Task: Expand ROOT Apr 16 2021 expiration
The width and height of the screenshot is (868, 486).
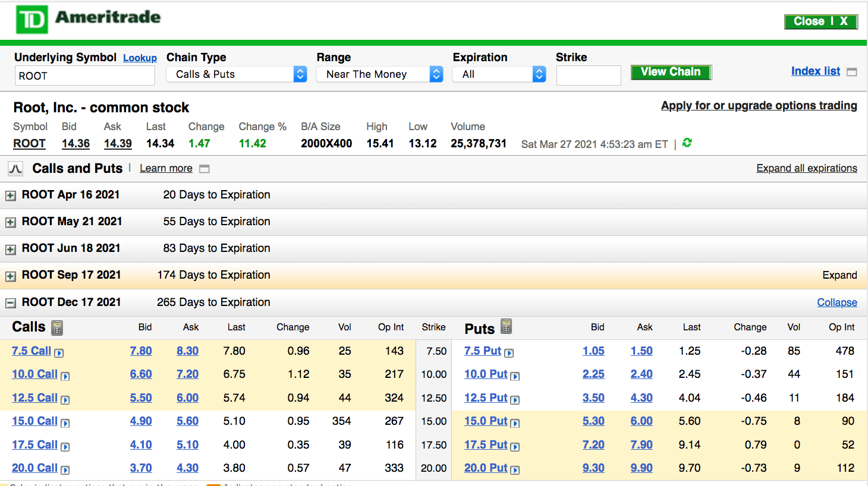Action: 11,195
